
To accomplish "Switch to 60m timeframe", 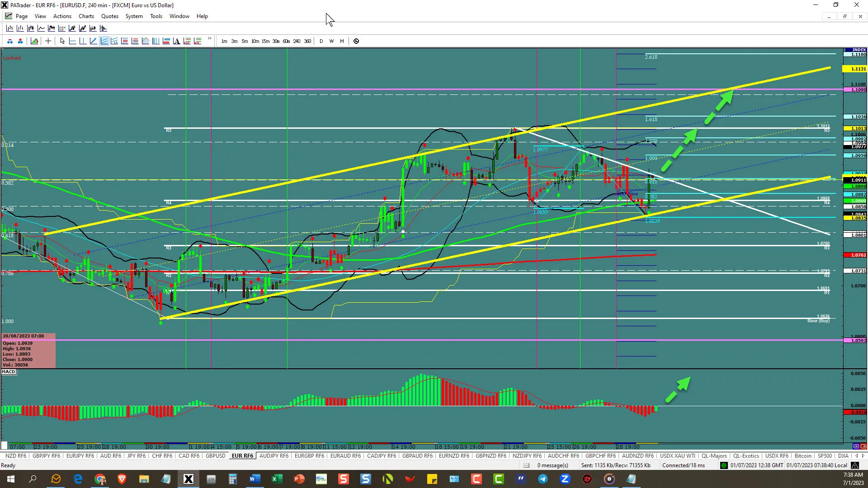I will [x=286, y=41].
